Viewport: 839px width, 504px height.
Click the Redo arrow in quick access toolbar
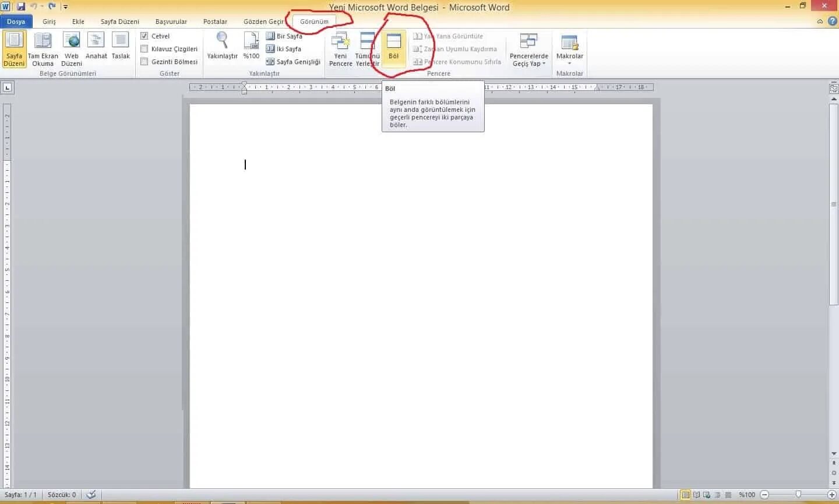52,6
